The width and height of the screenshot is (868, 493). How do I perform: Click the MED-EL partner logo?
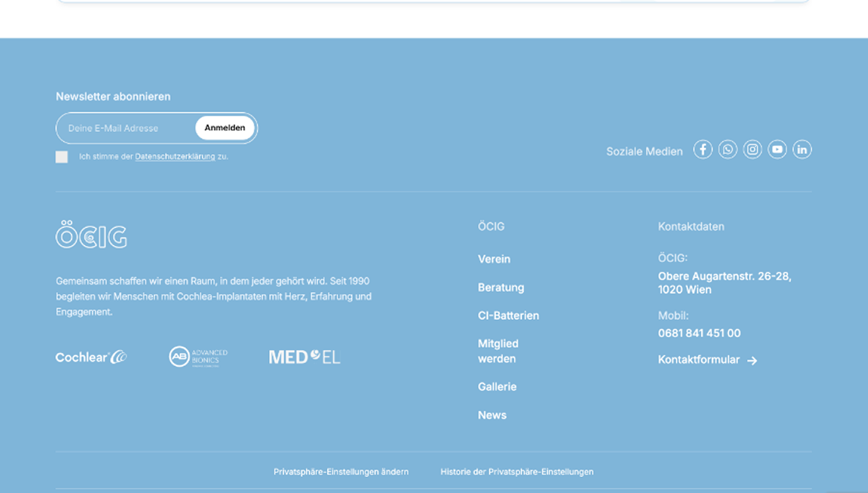(304, 357)
